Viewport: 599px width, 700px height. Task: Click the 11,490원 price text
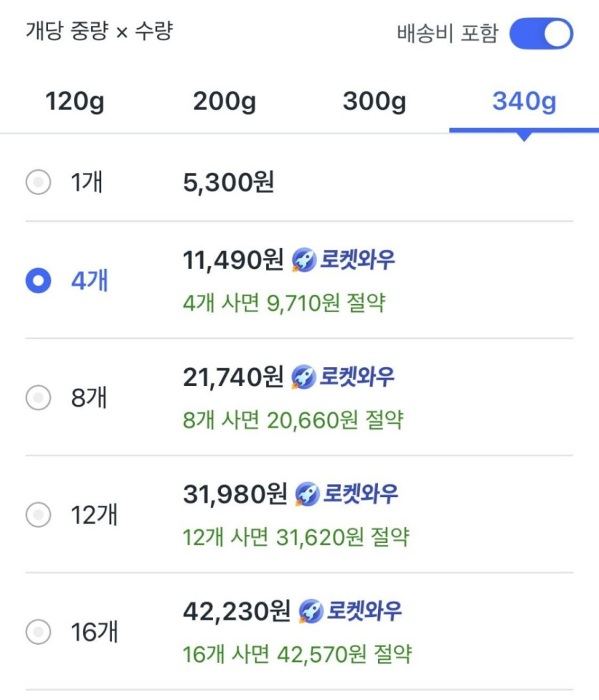pos(234,260)
